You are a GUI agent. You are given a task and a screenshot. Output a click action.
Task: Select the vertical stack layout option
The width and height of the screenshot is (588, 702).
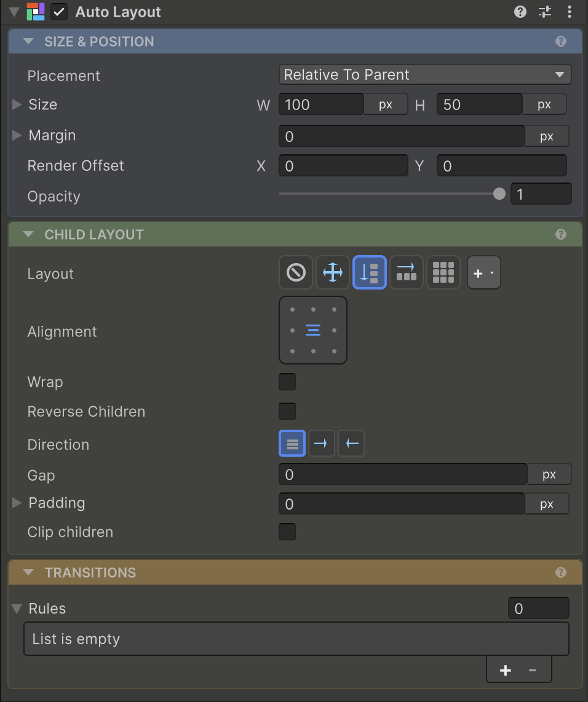370,272
